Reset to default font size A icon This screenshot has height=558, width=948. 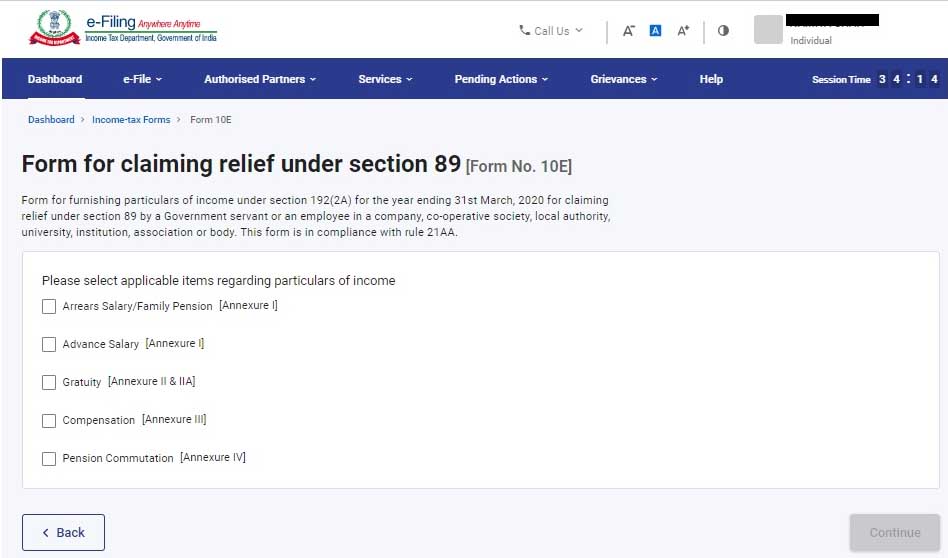coord(656,31)
